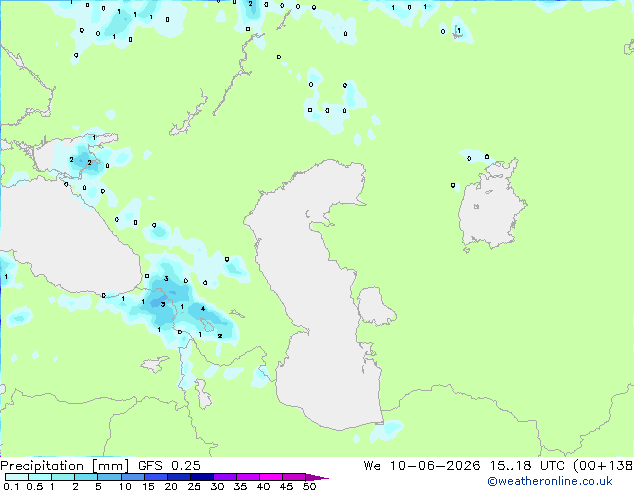Click the '(00+138' forecast offset text
This screenshot has width=634, height=490.
[x=603, y=466]
